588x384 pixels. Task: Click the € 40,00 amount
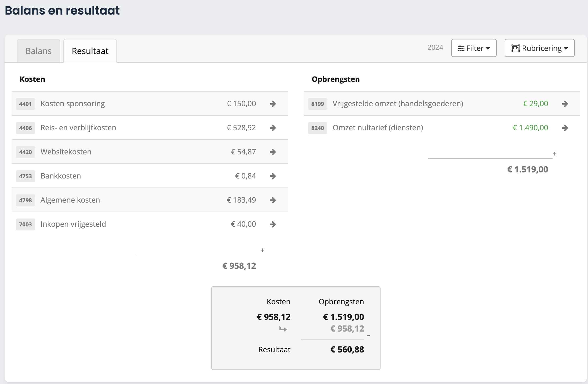pyautogui.click(x=243, y=224)
